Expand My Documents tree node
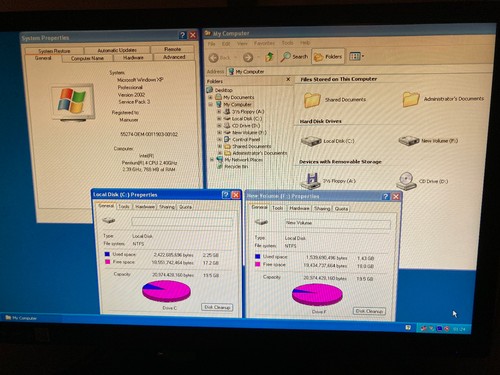This screenshot has height=375, width=500. coord(211,98)
